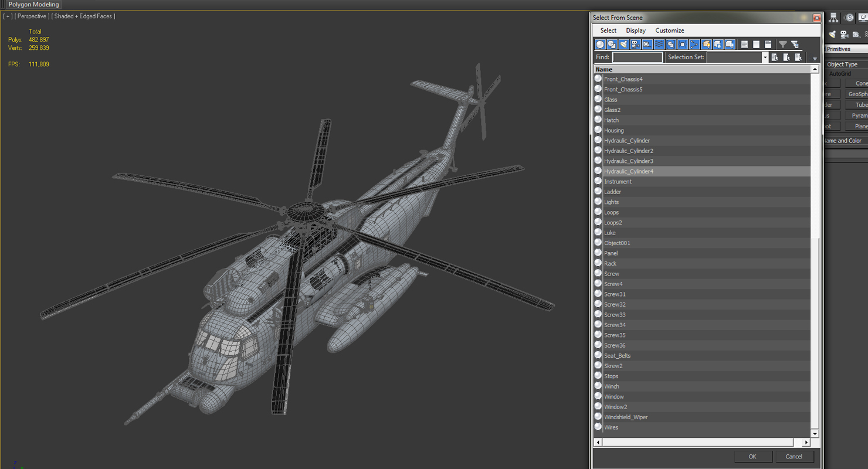Select the Windshield_Wiper object row

702,417
